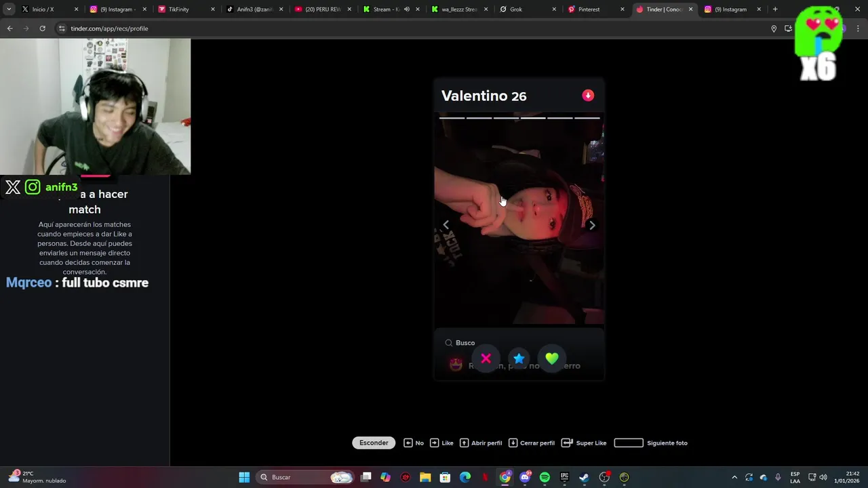Open Discord from taskbar
Image resolution: width=868 pixels, height=488 pixels.
(525, 477)
